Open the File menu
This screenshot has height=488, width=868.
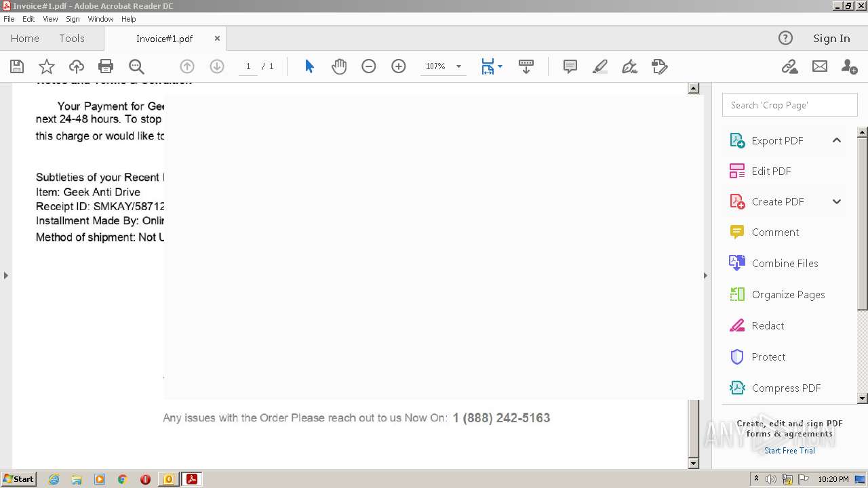[x=9, y=19]
